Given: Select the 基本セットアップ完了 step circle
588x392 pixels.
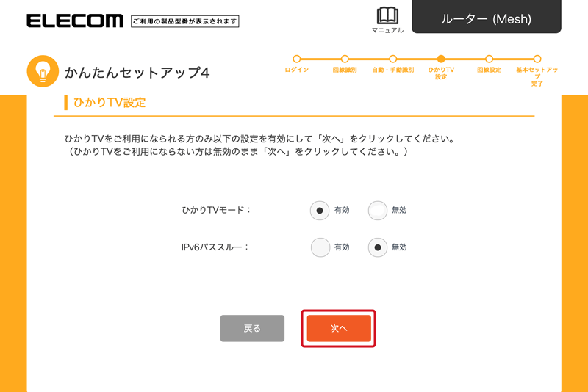Looking at the screenshot, I should pos(537,59).
